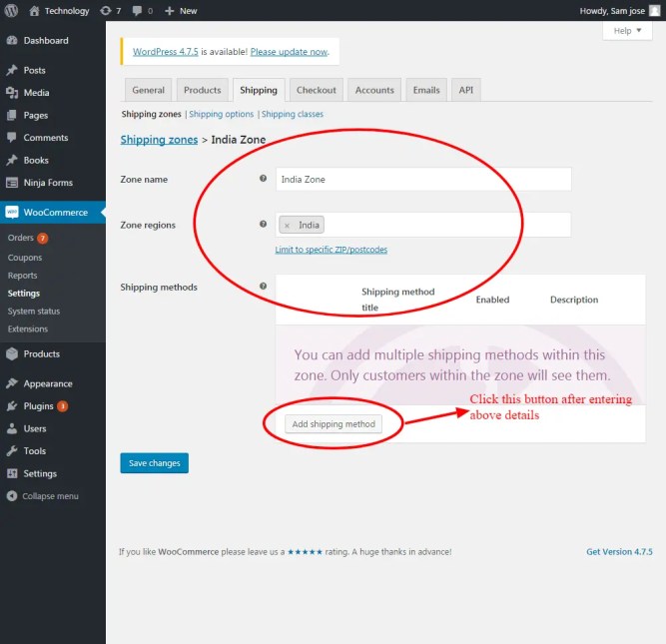Switch to the Checkout tab

(316, 90)
